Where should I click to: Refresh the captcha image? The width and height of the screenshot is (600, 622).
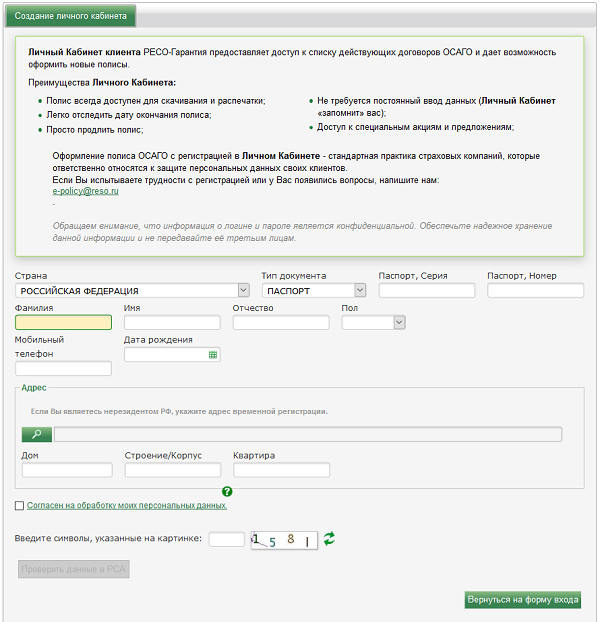click(329, 539)
